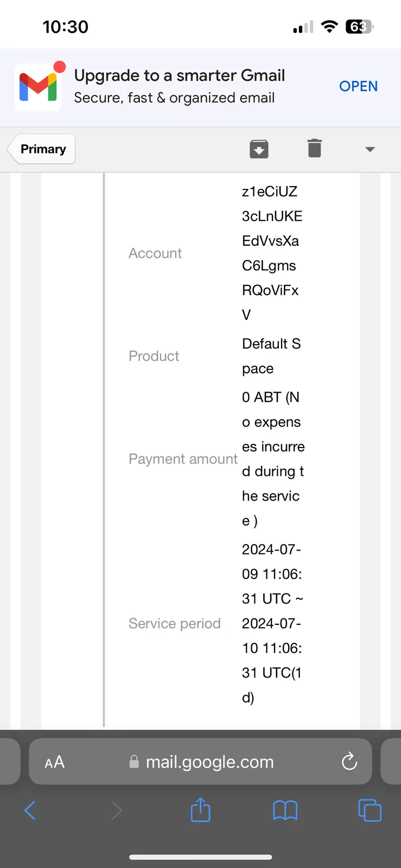Show open tabs with the tabs icon
The image size is (401, 868).
click(370, 810)
